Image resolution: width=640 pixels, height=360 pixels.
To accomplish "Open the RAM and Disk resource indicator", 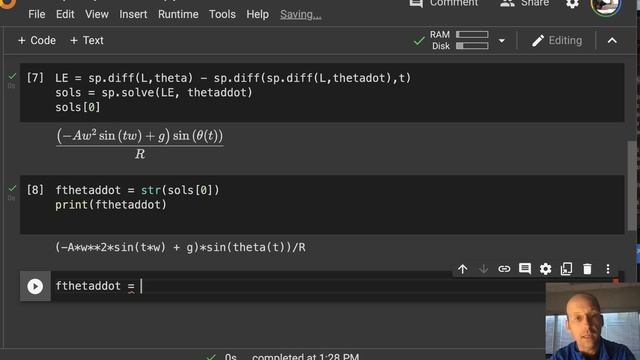I will tap(459, 40).
